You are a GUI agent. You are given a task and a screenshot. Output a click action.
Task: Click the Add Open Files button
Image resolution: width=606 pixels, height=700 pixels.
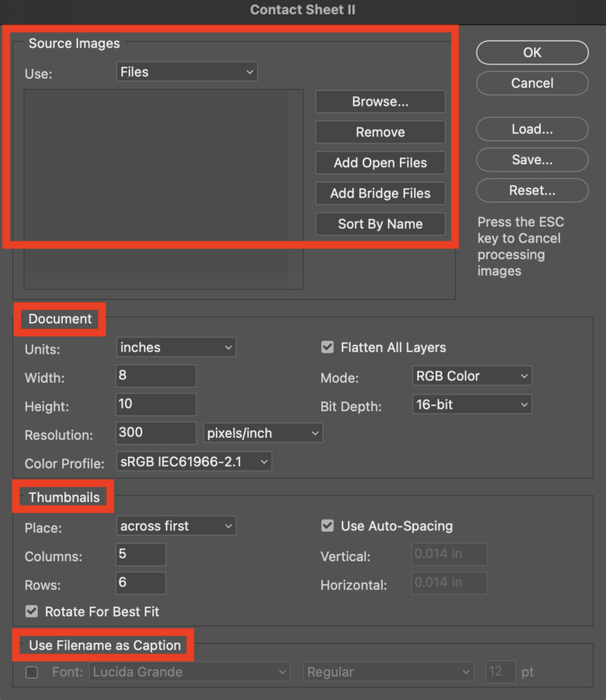[380, 163]
